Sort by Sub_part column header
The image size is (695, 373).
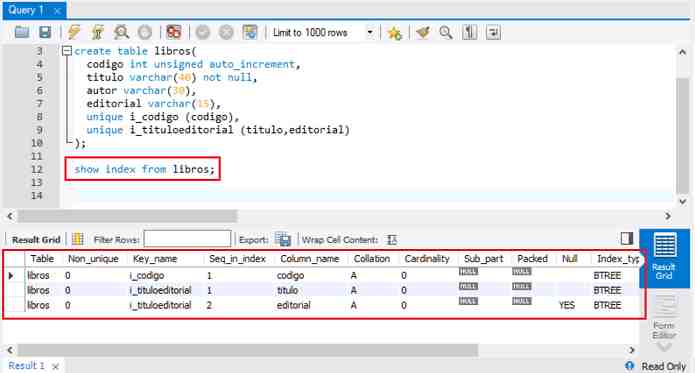(x=483, y=259)
